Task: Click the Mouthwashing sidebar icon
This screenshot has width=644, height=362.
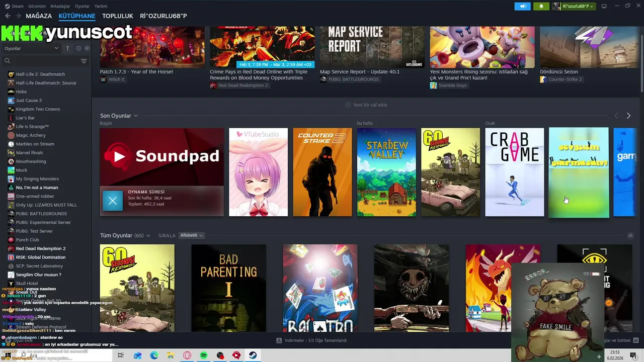Action: 11,161
